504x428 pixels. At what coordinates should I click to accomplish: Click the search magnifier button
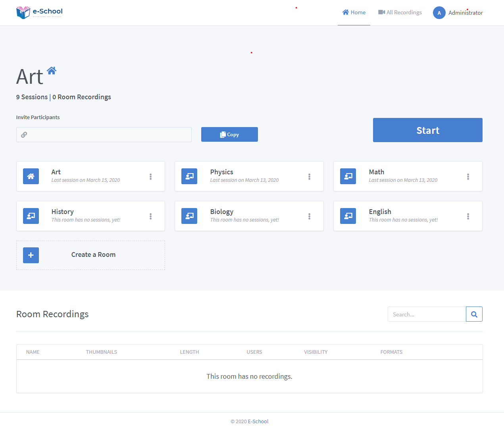[474, 314]
